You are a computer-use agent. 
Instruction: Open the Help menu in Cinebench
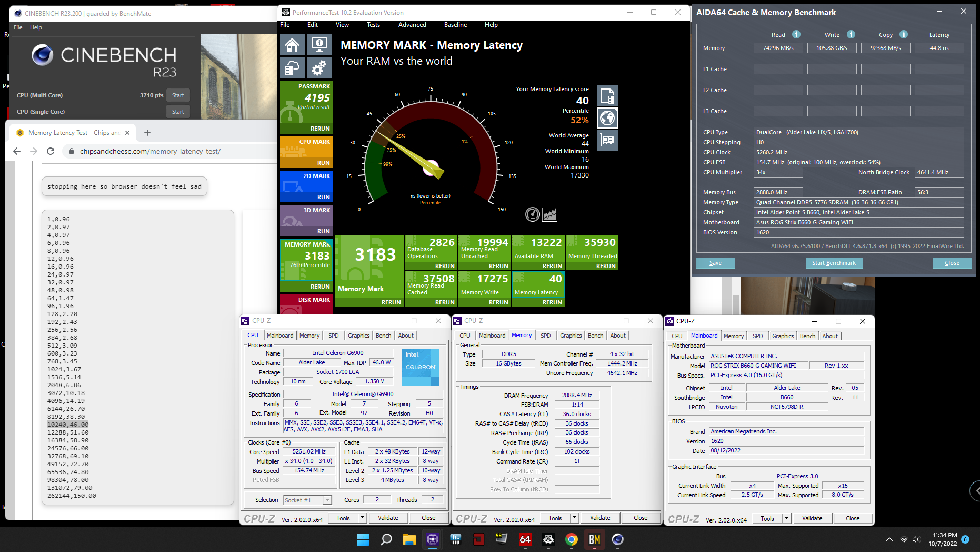36,27
